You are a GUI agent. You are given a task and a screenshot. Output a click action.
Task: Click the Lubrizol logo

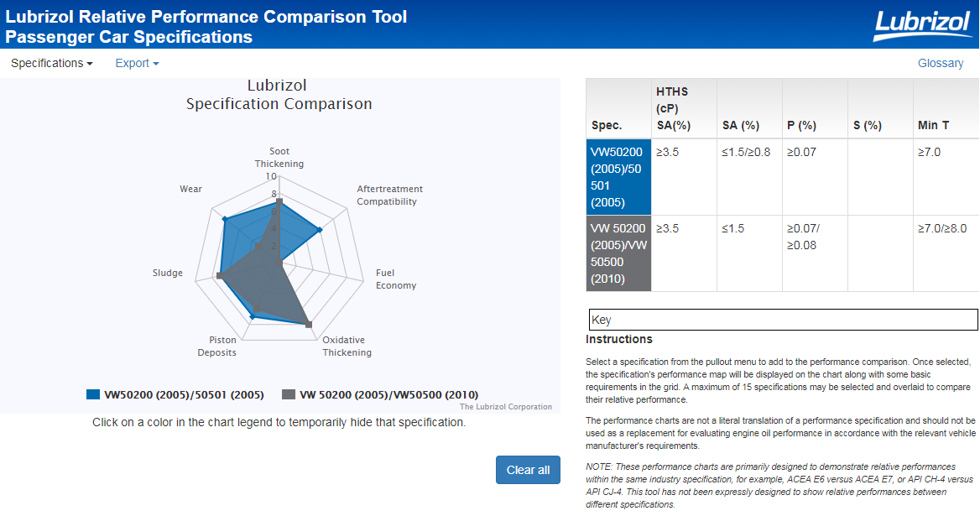(922, 25)
